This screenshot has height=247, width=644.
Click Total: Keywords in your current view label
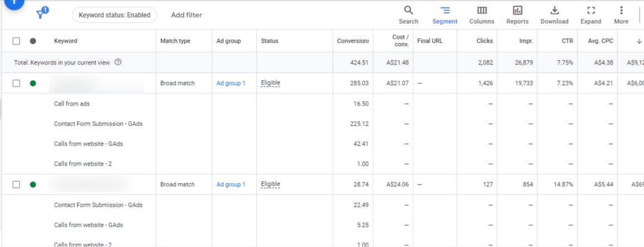[62, 63]
